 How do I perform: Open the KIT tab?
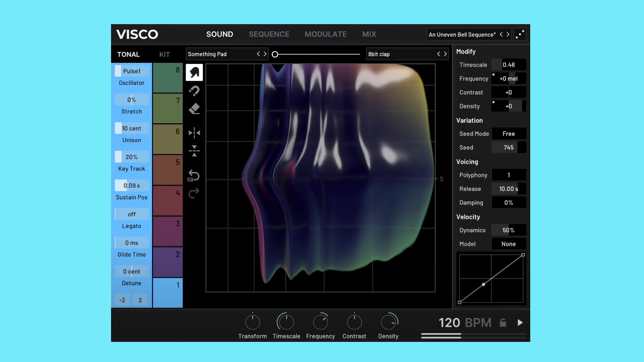[x=164, y=54]
